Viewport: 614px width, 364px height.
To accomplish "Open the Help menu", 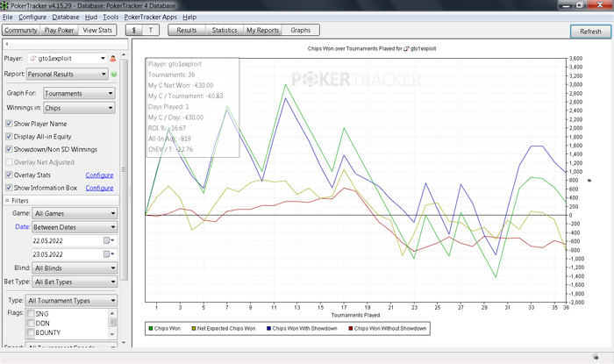I will click(x=189, y=18).
